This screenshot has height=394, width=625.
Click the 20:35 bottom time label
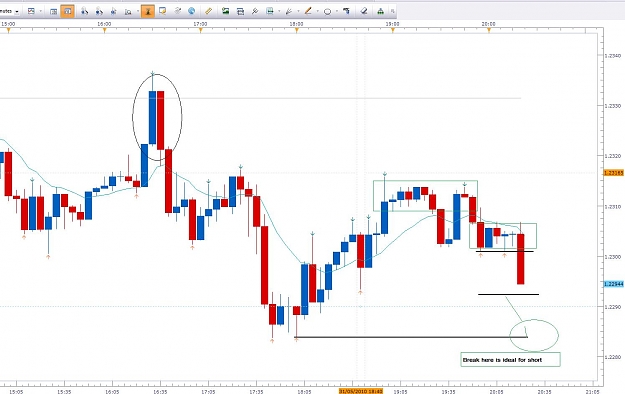click(544, 392)
